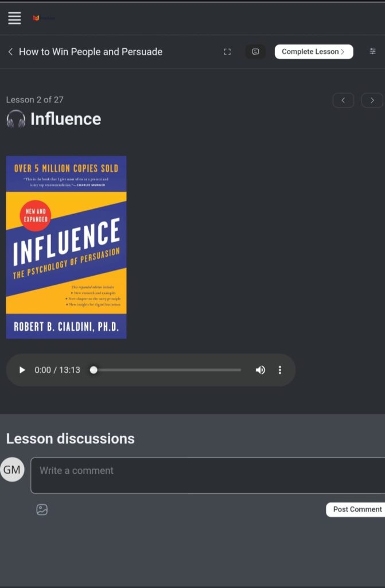Click the GM user avatar
385x588 pixels.
[x=12, y=470]
